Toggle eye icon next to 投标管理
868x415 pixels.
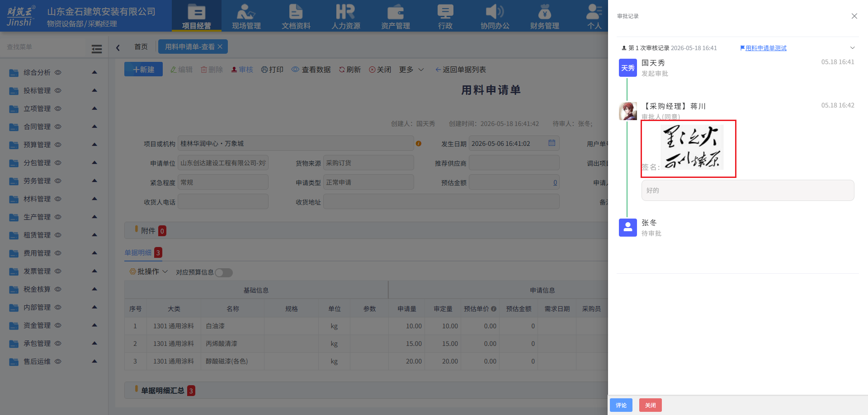(58, 90)
